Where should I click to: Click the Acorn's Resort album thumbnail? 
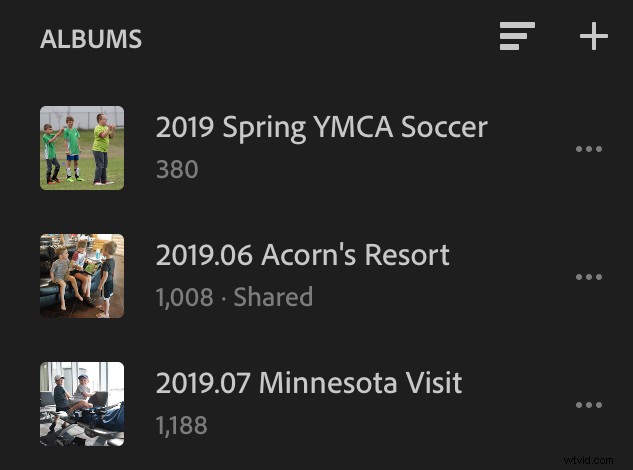(82, 276)
